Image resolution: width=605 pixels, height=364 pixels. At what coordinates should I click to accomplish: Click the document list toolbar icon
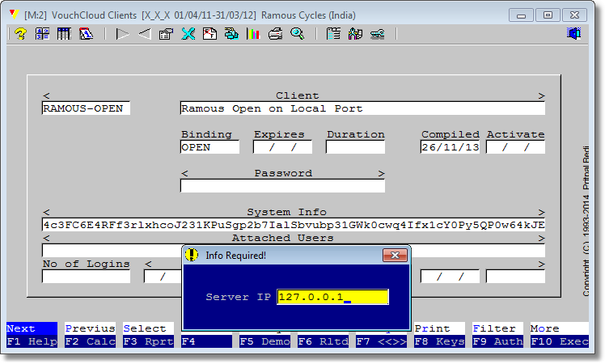333,34
